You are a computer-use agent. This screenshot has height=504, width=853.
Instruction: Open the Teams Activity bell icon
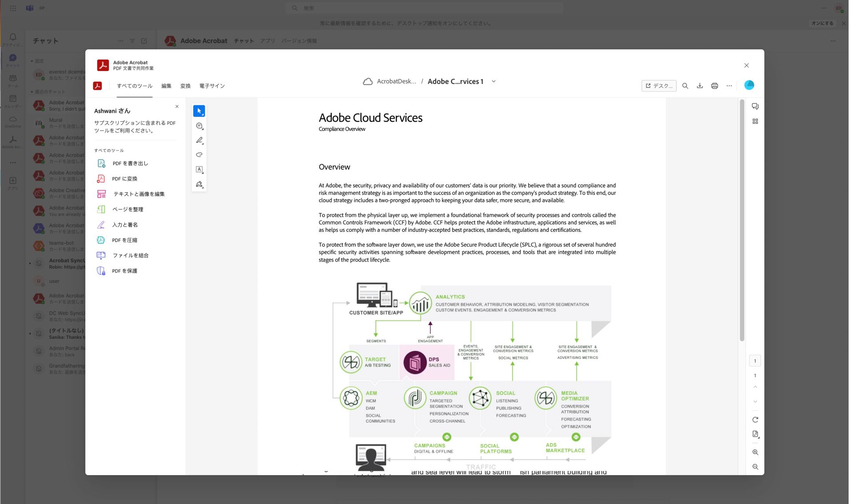pos(13,39)
